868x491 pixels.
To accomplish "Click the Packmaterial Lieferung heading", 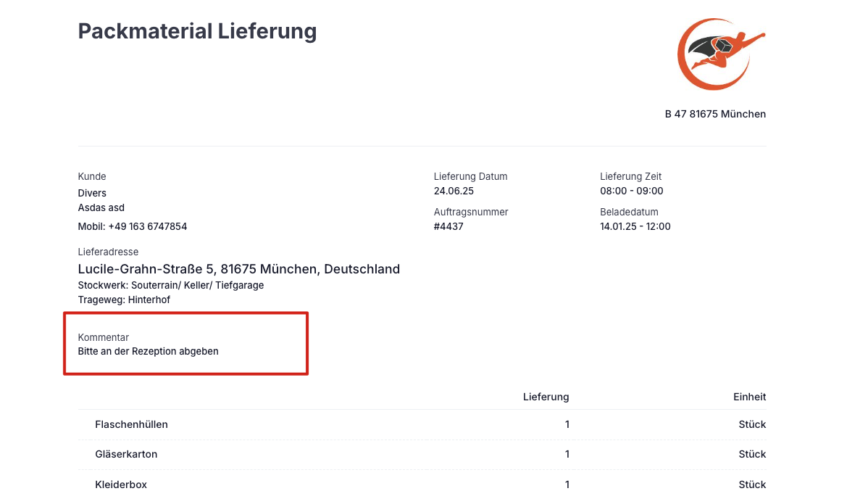I will (197, 31).
